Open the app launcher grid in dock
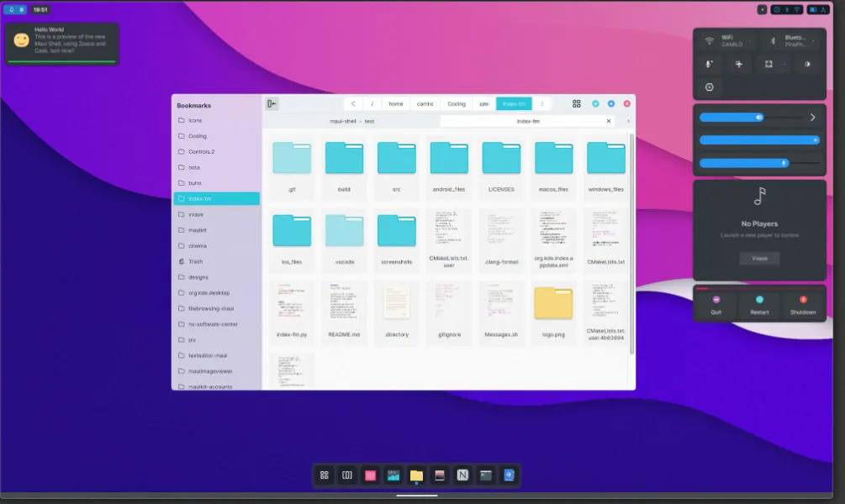The image size is (845, 504). pos(324,475)
